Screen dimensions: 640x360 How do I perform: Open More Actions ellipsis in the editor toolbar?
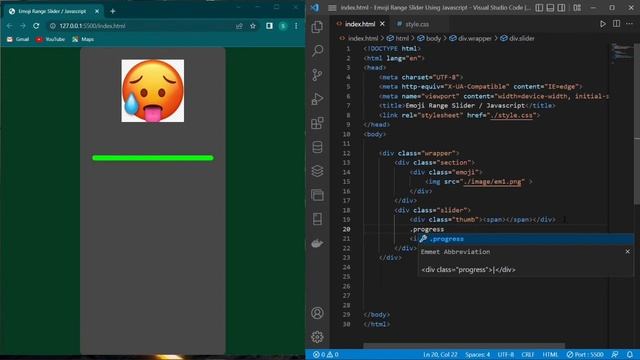629,24
